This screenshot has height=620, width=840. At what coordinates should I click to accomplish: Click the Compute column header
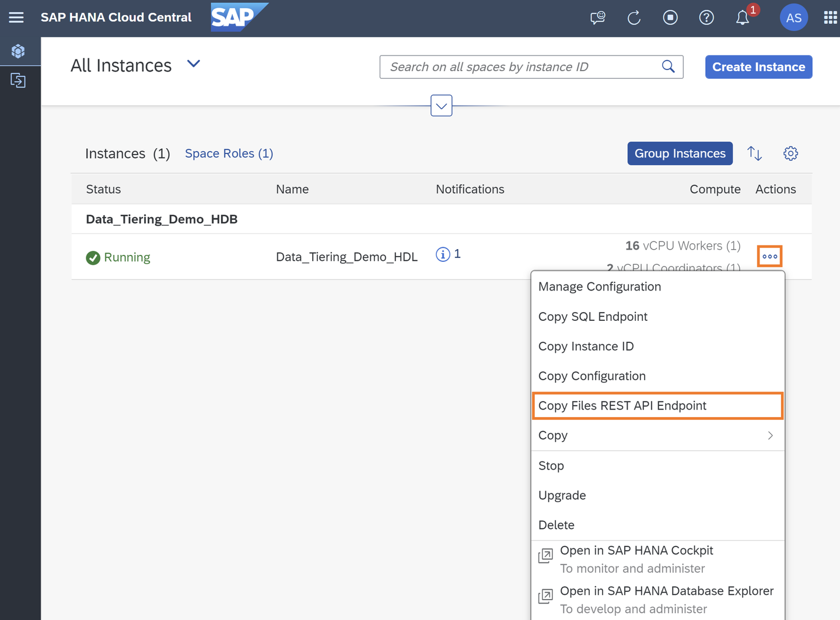point(715,189)
